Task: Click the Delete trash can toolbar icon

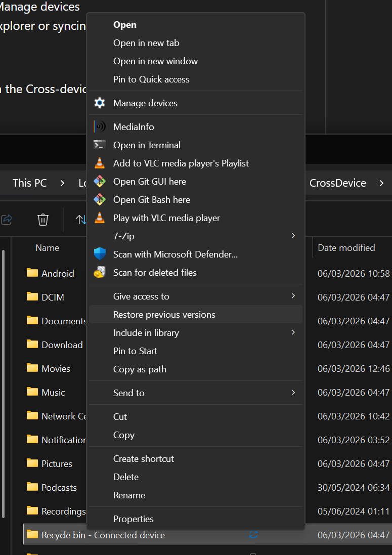Action: [x=43, y=220]
